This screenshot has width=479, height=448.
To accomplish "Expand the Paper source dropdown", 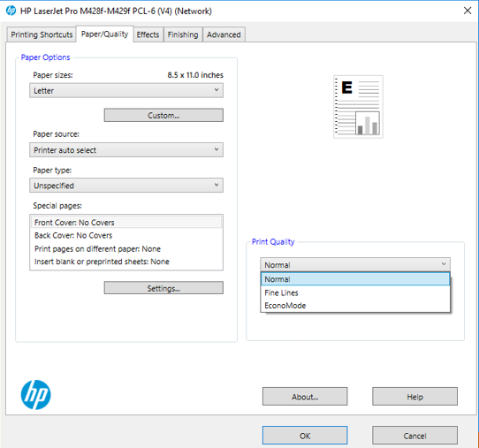I will click(x=126, y=149).
